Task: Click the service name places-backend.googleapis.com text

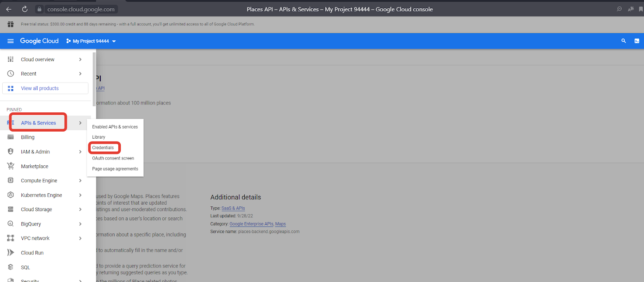Action: click(x=268, y=231)
